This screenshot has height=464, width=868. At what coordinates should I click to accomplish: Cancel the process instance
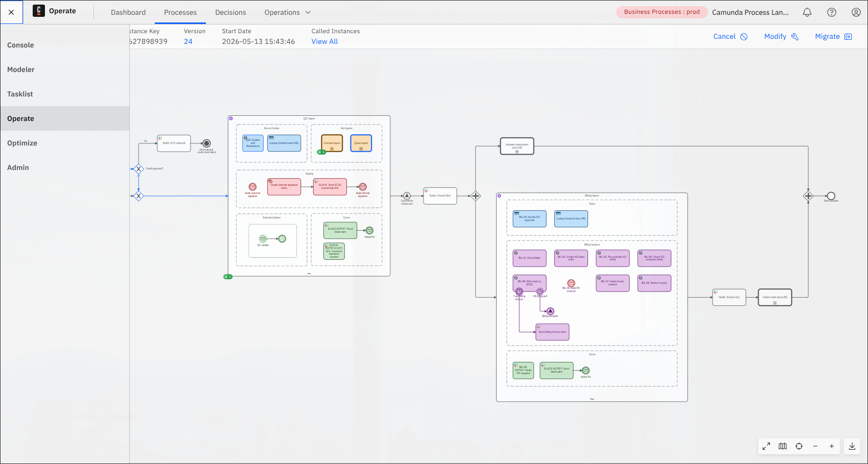[x=730, y=37]
